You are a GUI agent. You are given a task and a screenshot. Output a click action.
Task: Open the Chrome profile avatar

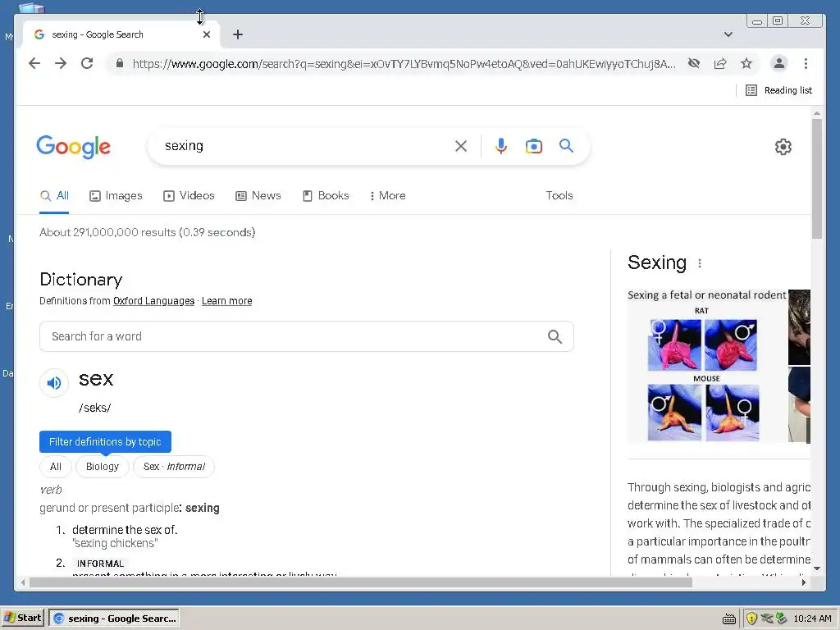(x=779, y=64)
